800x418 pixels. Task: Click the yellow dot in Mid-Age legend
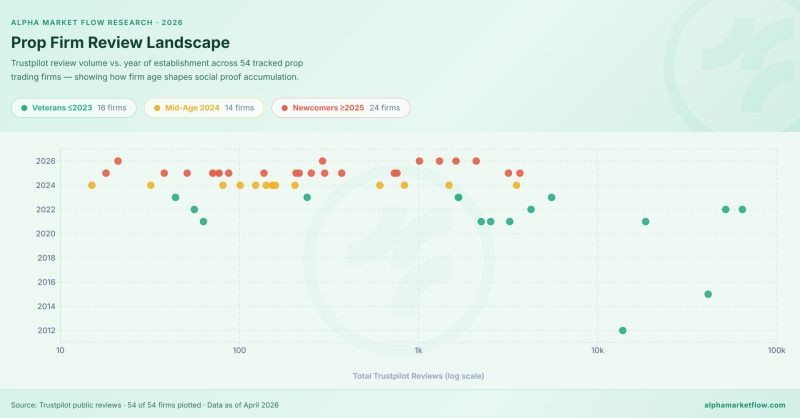pos(157,107)
